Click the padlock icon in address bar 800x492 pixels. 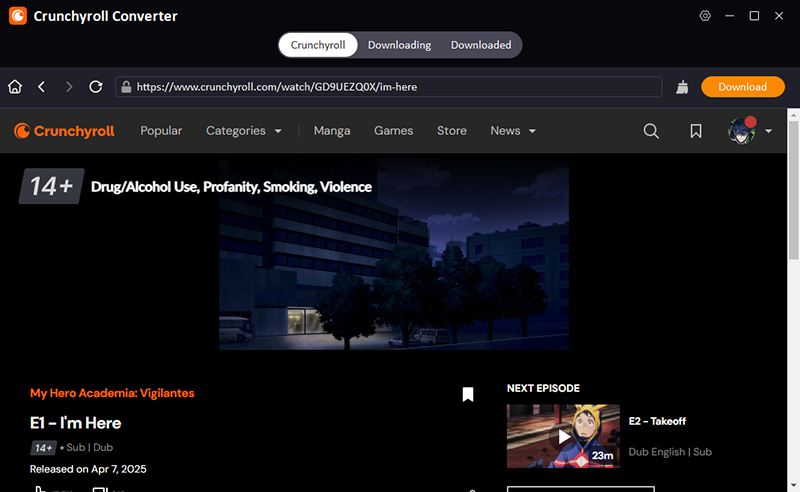pos(126,87)
